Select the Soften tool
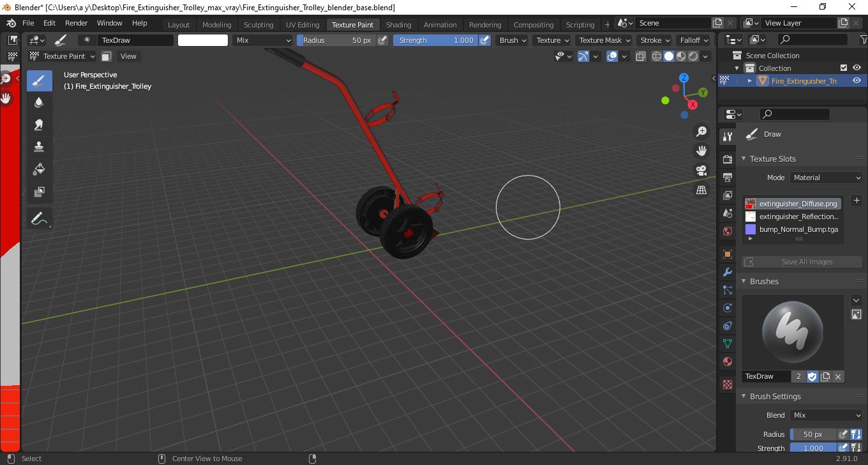Screen dimensions: 868x465 click(x=39, y=102)
